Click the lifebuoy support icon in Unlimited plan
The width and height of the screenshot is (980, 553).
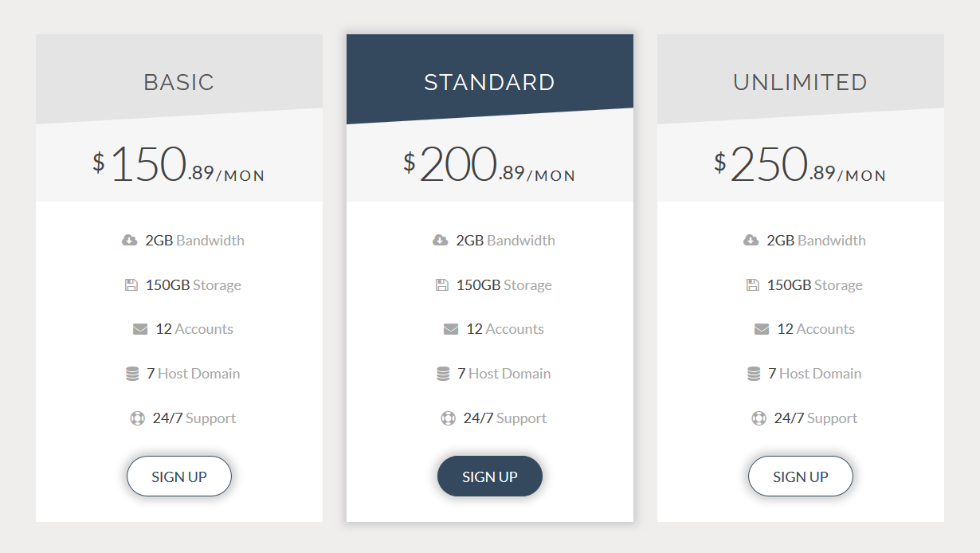(759, 418)
